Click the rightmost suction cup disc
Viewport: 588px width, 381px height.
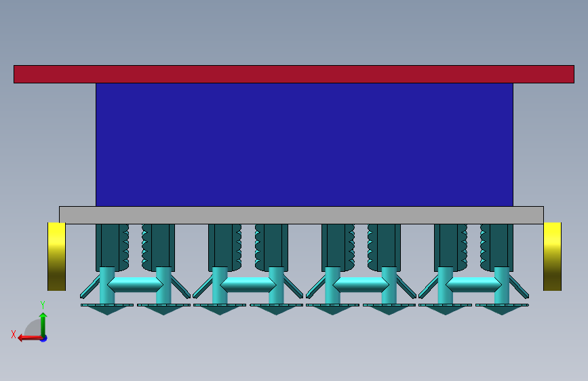(x=502, y=309)
